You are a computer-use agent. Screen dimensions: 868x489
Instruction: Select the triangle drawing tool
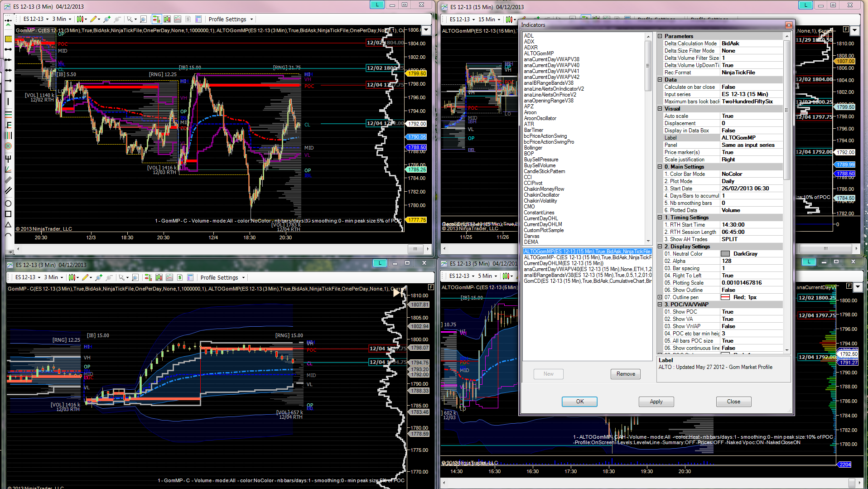(x=8, y=225)
